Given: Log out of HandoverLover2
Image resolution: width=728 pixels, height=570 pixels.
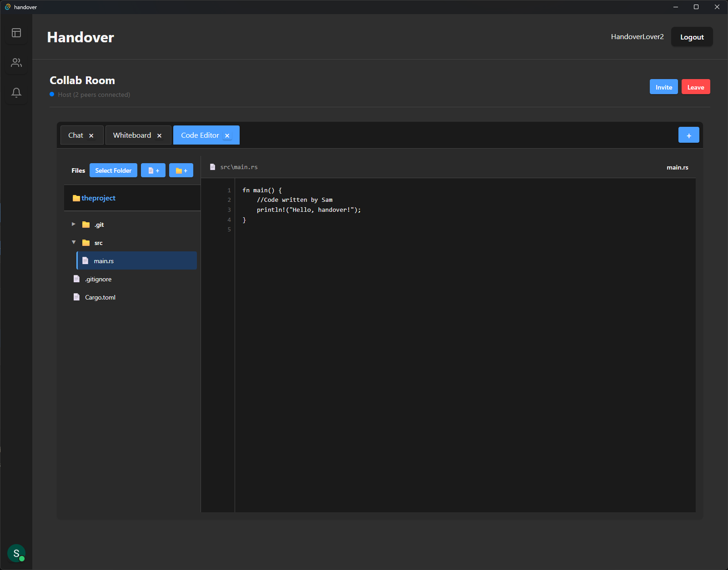Looking at the screenshot, I should pos(692,36).
